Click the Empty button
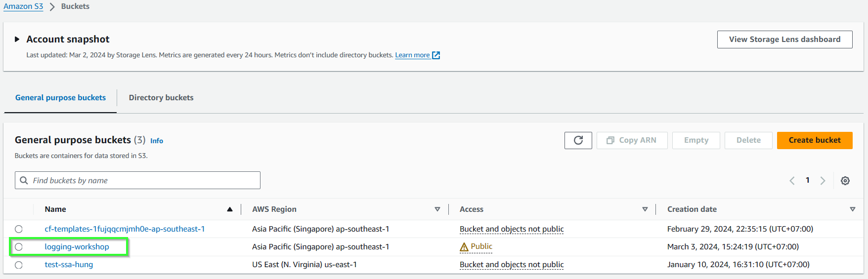868x279 pixels. tap(696, 140)
